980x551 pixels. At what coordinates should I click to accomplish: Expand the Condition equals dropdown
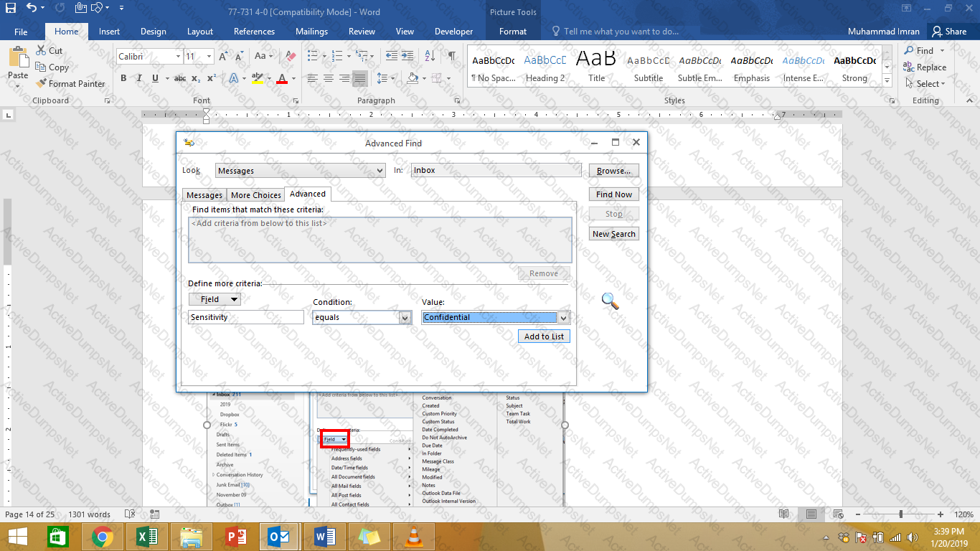pos(405,318)
